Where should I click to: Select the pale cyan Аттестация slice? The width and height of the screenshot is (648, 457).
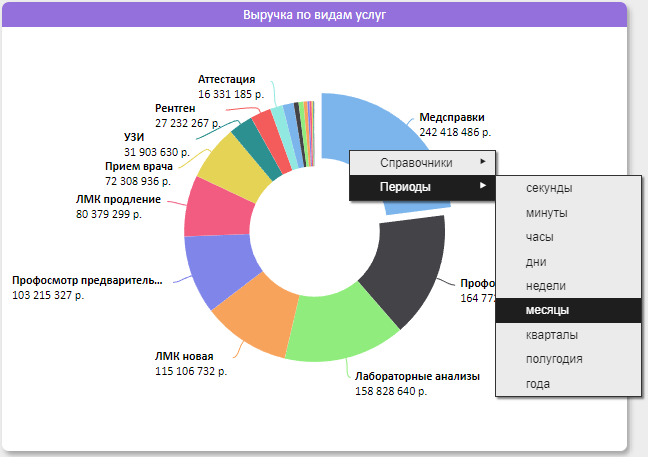coord(284,136)
